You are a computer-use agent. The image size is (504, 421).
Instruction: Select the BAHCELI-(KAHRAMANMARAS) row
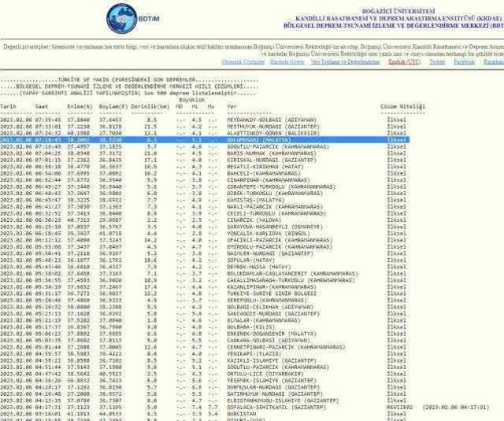(205, 173)
